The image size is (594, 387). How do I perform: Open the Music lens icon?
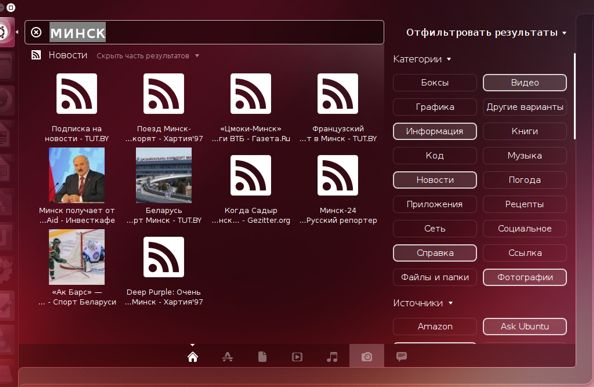point(332,357)
